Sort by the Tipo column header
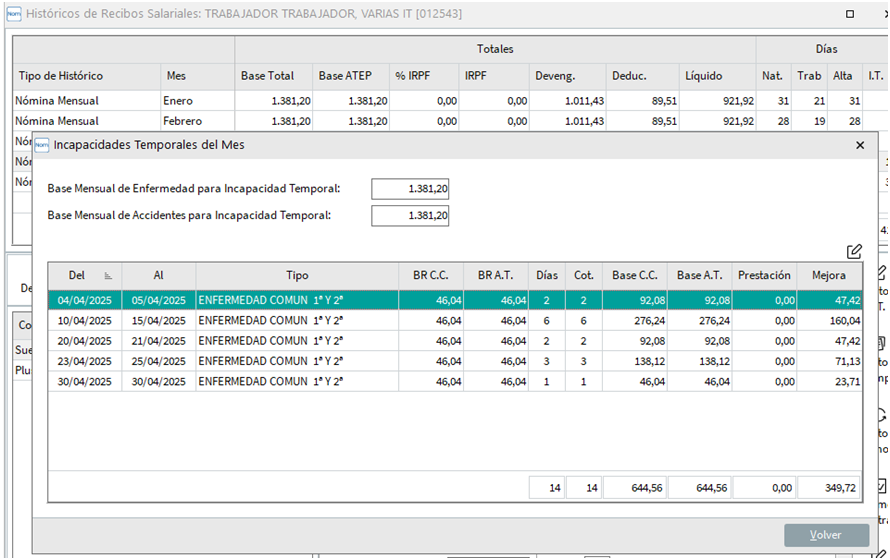This screenshot has height=560, width=890. click(x=297, y=276)
